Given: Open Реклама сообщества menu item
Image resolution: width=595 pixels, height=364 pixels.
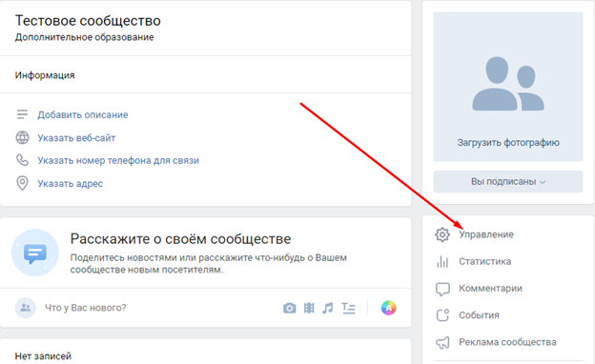Looking at the screenshot, I should [x=507, y=342].
